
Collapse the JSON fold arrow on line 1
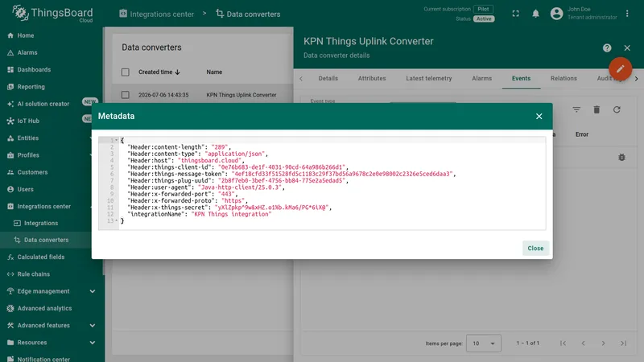pyautogui.click(x=116, y=140)
